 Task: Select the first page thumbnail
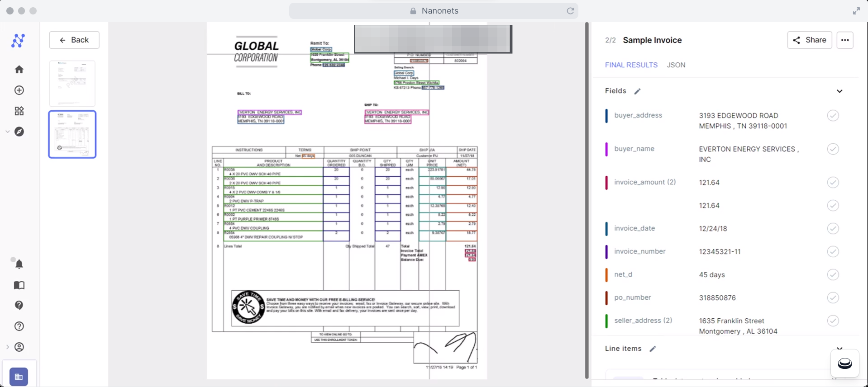(x=72, y=84)
